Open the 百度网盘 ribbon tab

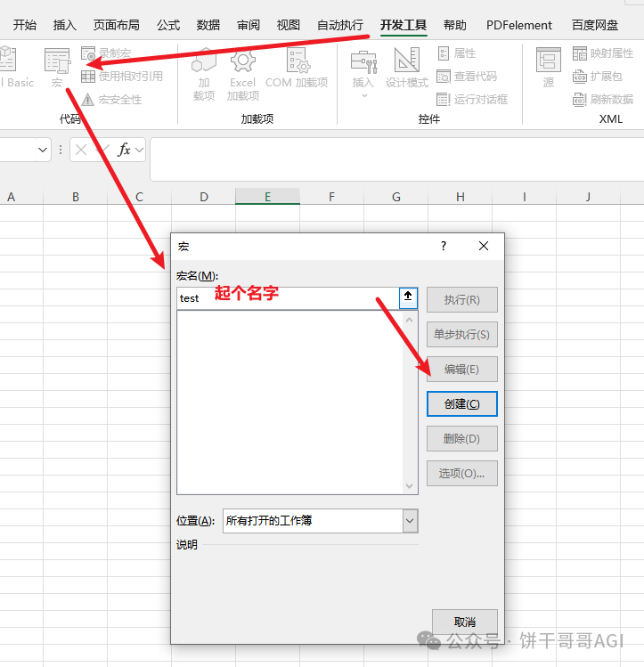click(x=595, y=25)
